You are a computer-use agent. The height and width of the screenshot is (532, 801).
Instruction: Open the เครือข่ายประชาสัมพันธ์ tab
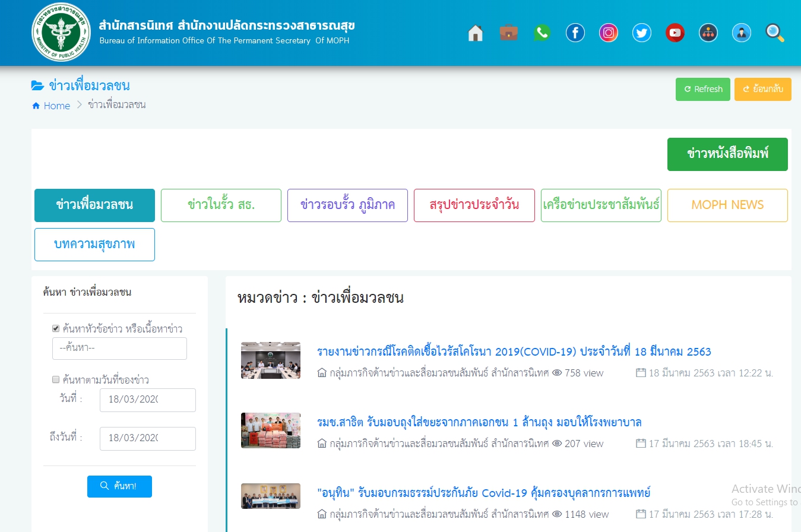click(601, 205)
